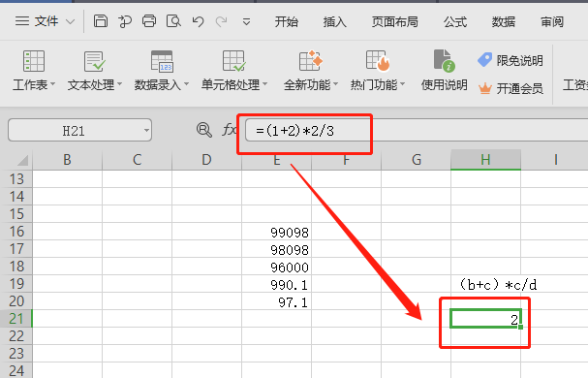The image size is (588, 378).
Task: Click the select-all corner triangle
Action: pos(22,160)
